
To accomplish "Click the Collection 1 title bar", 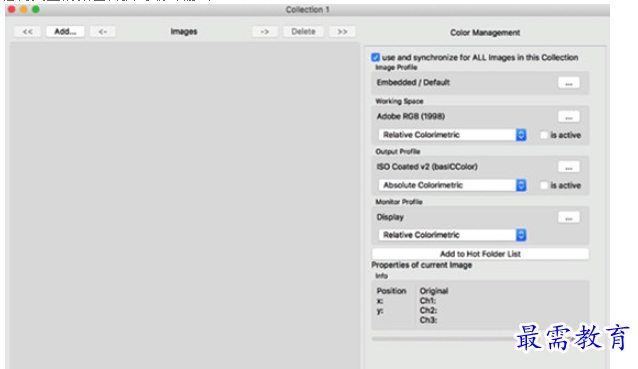I will (307, 10).
